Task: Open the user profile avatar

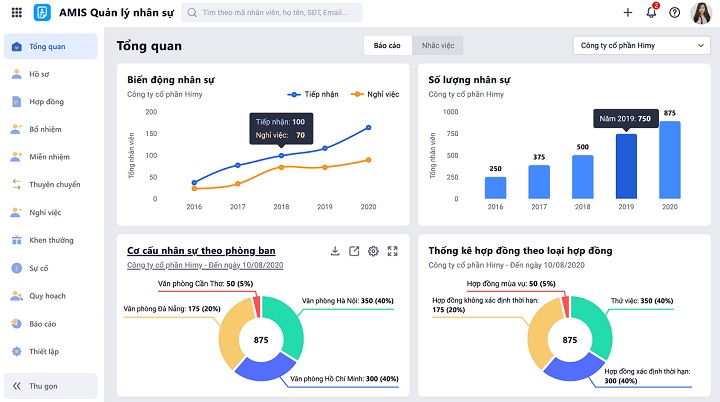Action: tap(701, 12)
